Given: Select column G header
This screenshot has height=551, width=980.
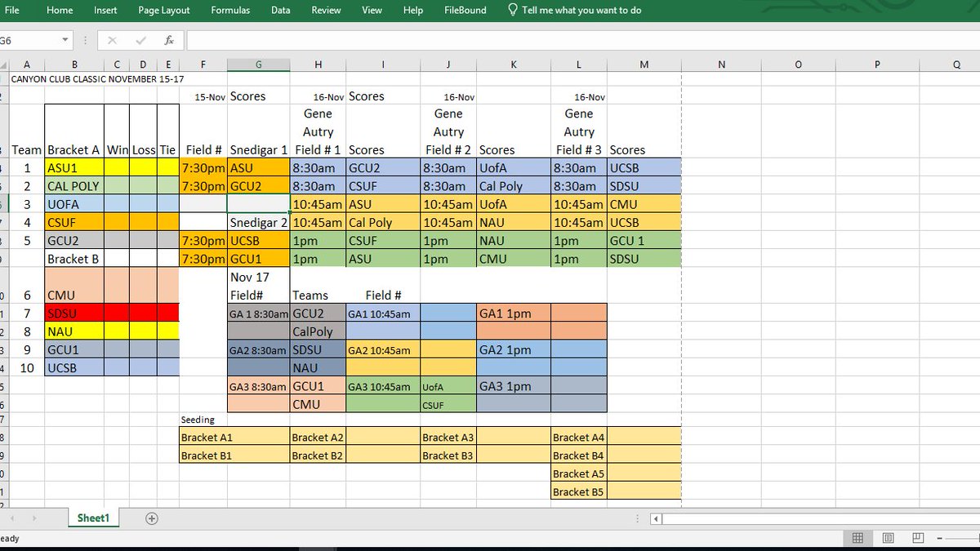Looking at the screenshot, I should point(258,64).
